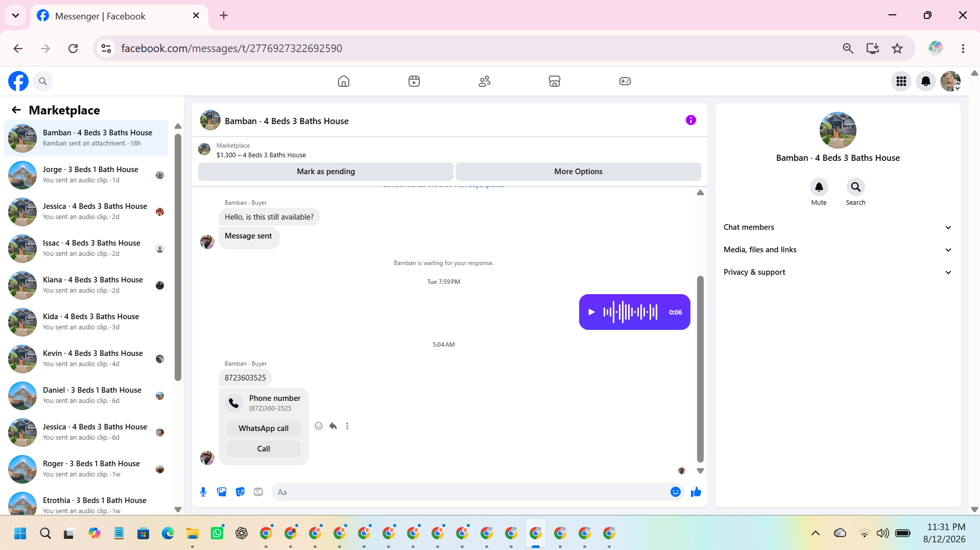Open Bamban 4 Beds 3 Baths chat
Image resolution: width=980 pixels, height=550 pixels.
(86, 138)
